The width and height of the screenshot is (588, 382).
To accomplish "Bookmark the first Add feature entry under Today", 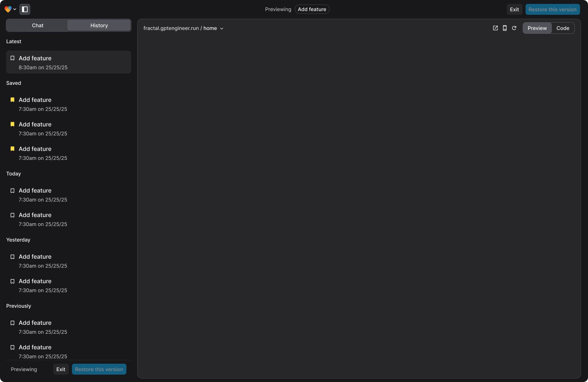I will [x=12, y=191].
